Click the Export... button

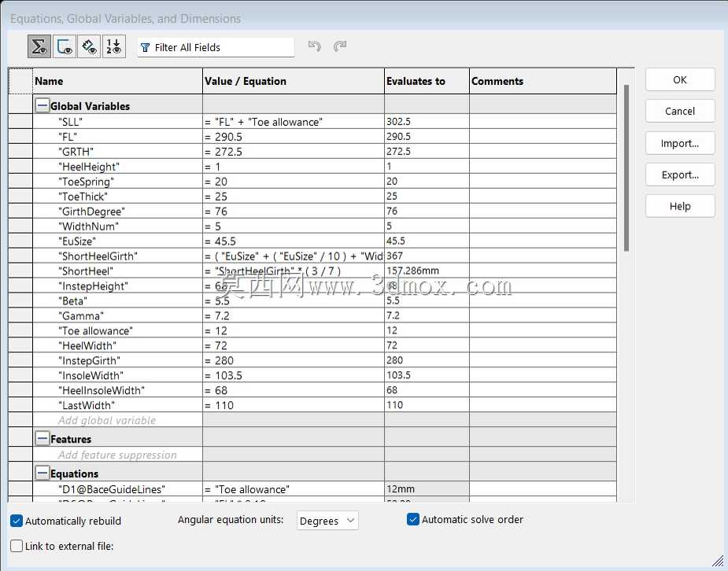click(680, 175)
